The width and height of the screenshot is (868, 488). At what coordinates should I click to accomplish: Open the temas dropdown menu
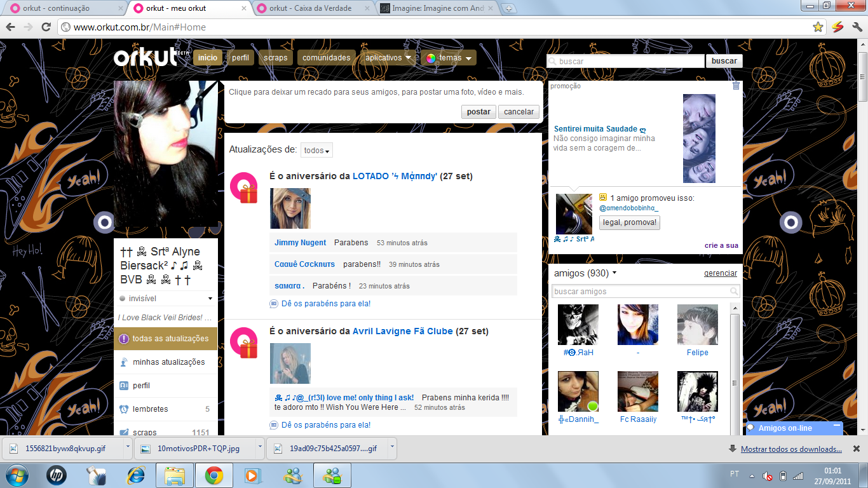[449, 58]
